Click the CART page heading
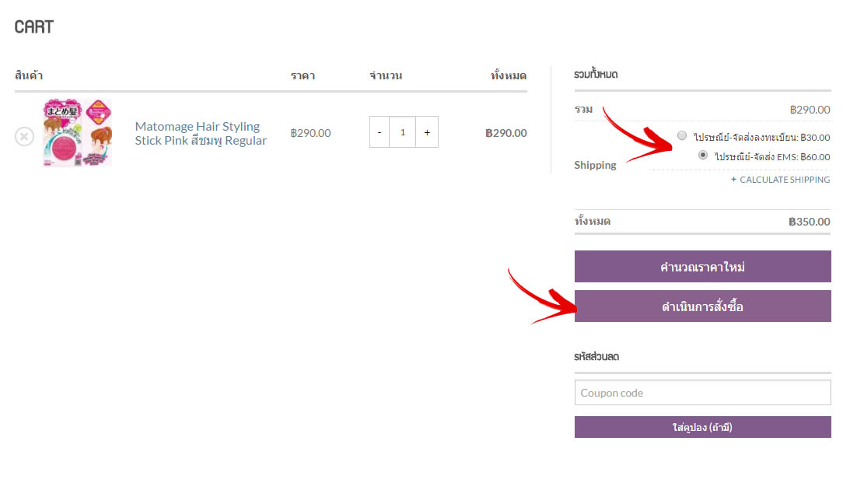The height and width of the screenshot is (504, 843). 34,27
